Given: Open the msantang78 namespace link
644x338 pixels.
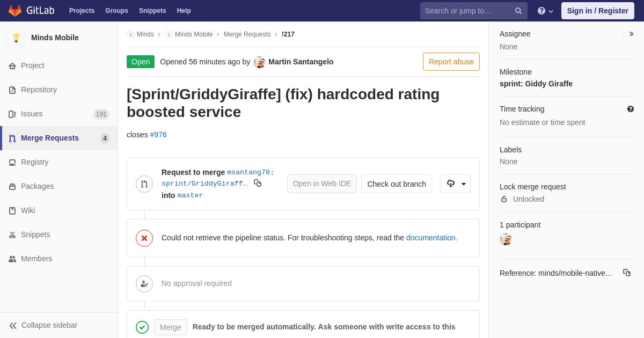Looking at the screenshot, I should pos(248,172).
